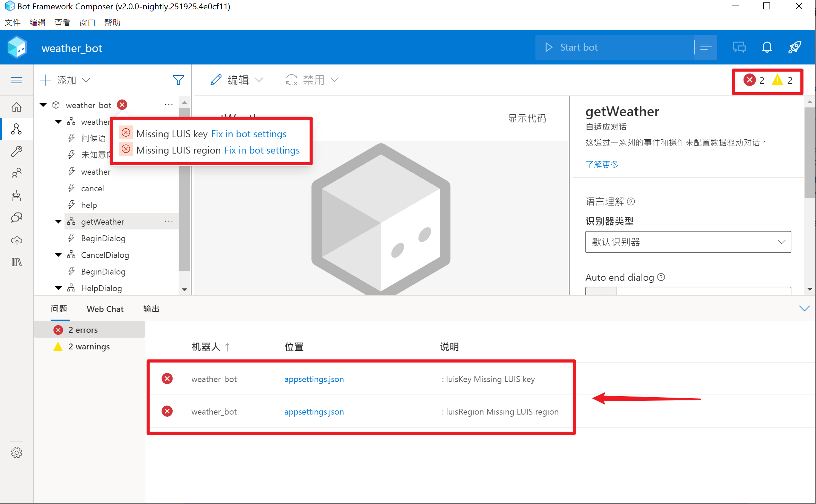Toggle the hamburger navigation menu
The width and height of the screenshot is (816, 504).
click(16, 80)
